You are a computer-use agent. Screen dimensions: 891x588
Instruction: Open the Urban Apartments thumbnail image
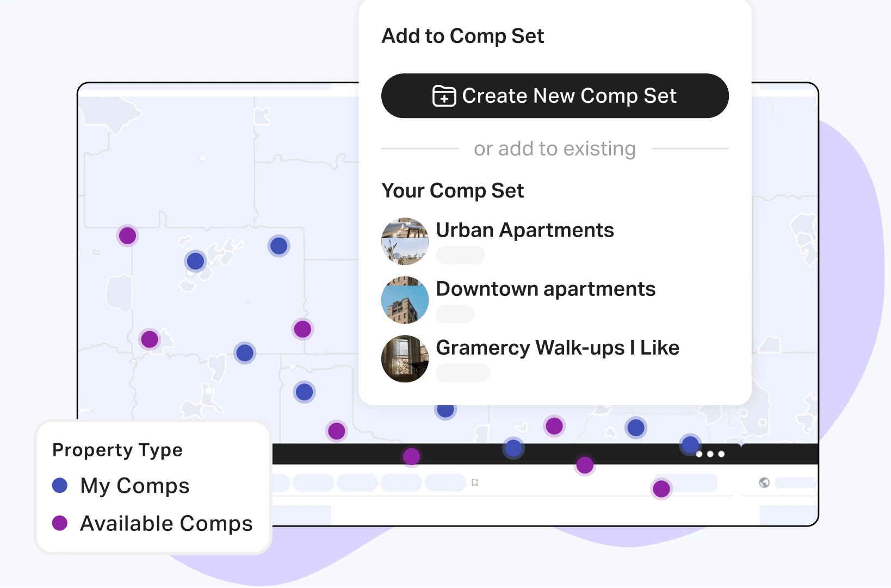[x=405, y=242]
